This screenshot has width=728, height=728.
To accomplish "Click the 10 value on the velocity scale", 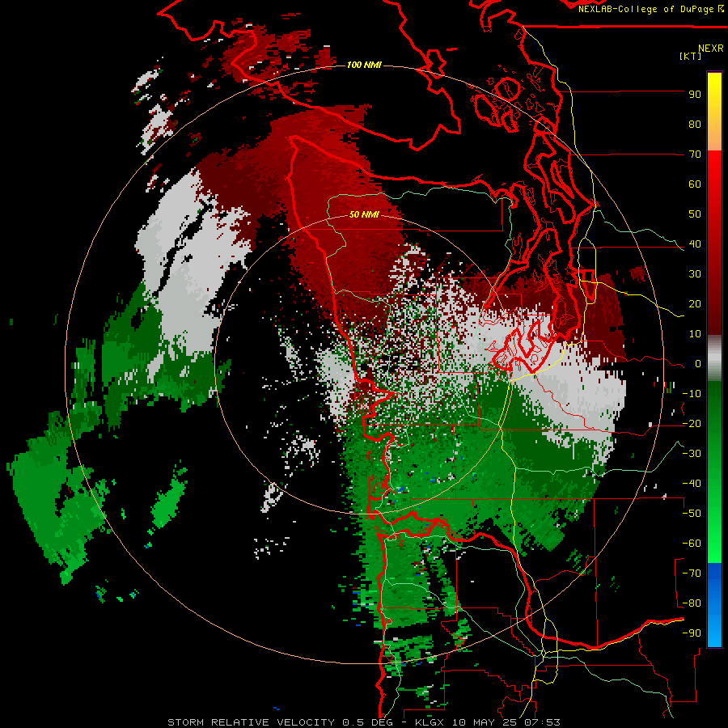I will click(695, 334).
